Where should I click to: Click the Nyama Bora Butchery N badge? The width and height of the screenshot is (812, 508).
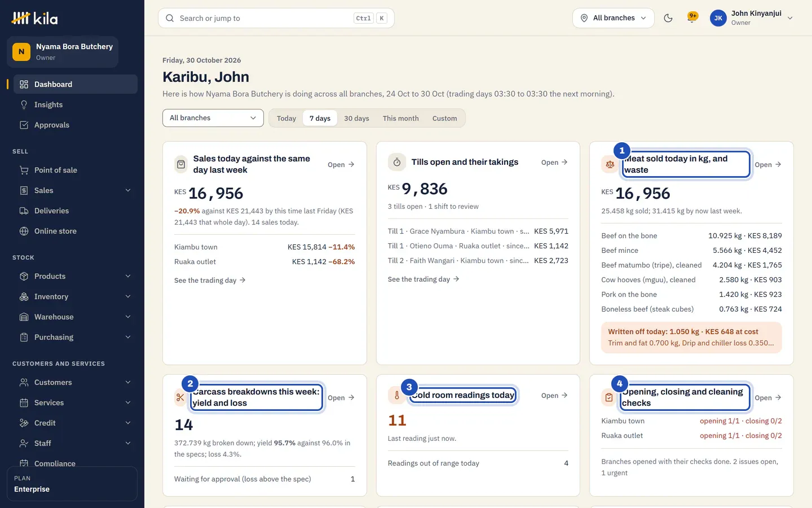[21, 51]
